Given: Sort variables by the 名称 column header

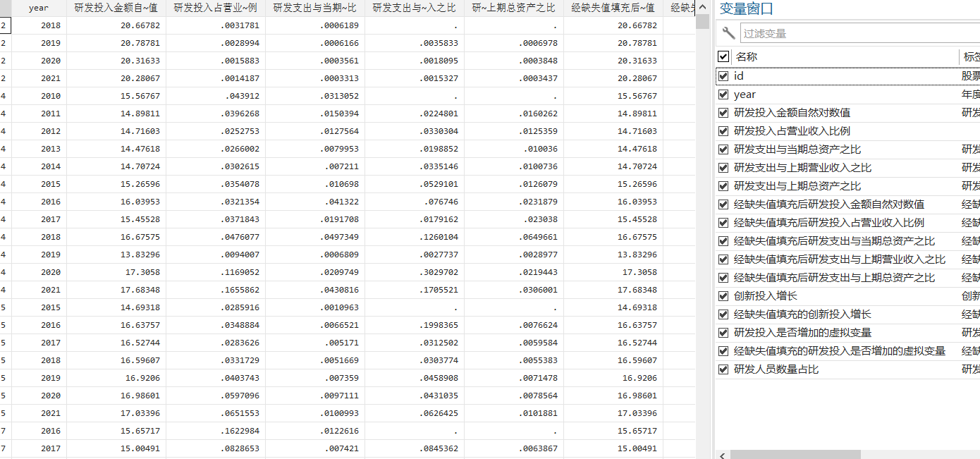Looking at the screenshot, I should point(846,56).
